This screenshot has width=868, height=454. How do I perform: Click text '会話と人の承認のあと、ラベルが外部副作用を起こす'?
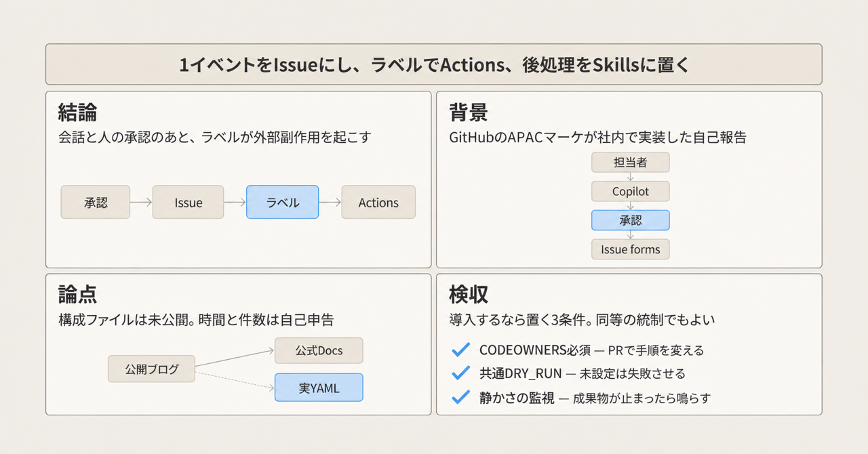click(x=215, y=137)
